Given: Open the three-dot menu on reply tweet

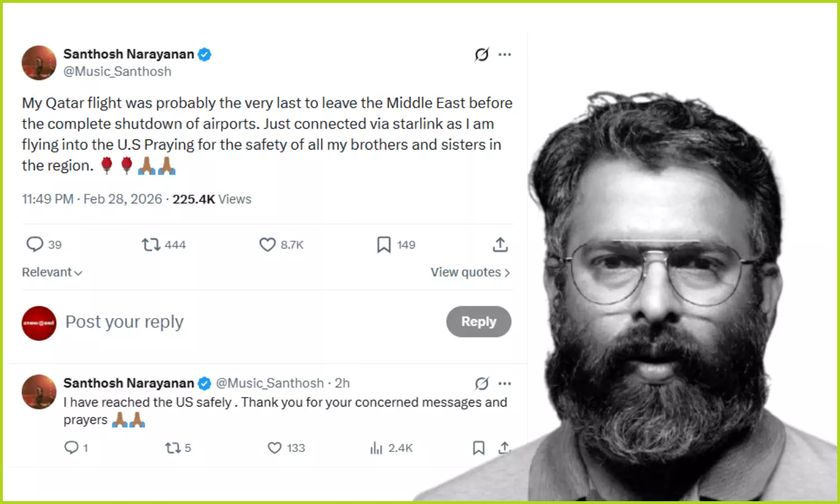Looking at the screenshot, I should 505,384.
